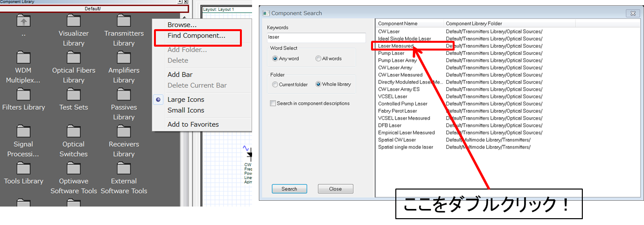644x225 pixels.
Task: Select the 'All words' radio button
Action: tap(318, 59)
